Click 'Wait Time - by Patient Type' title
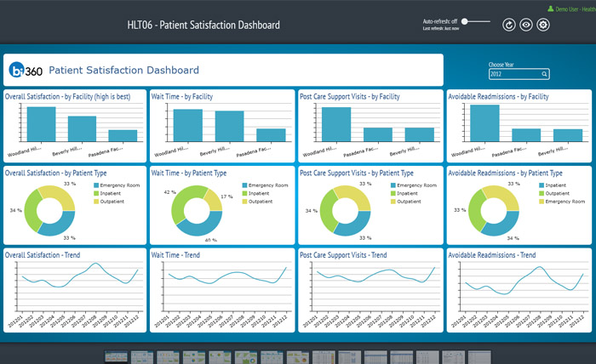The width and height of the screenshot is (596, 364). [x=188, y=173]
